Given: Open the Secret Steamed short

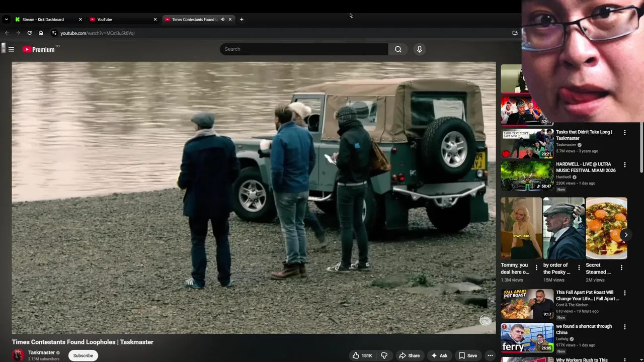Looking at the screenshot, I should tap(606, 228).
